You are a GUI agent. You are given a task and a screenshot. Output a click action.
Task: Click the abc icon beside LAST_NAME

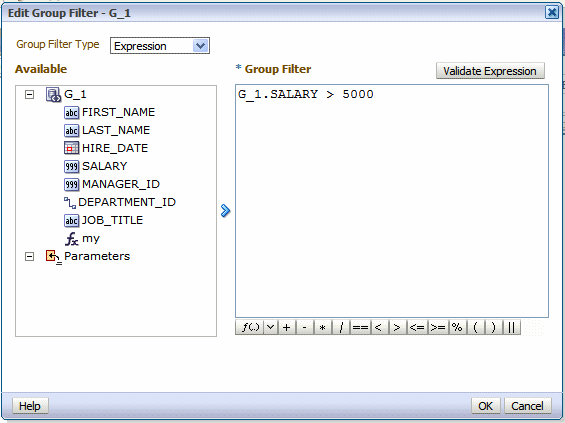71,130
